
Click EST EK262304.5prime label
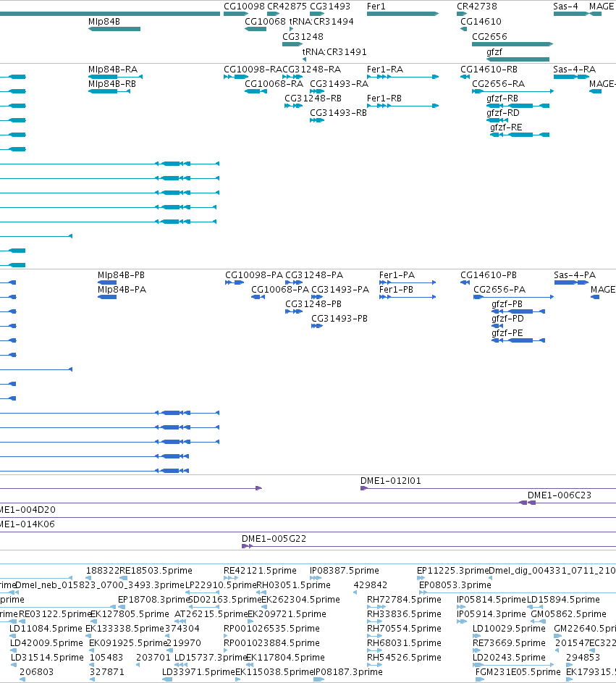point(300,600)
